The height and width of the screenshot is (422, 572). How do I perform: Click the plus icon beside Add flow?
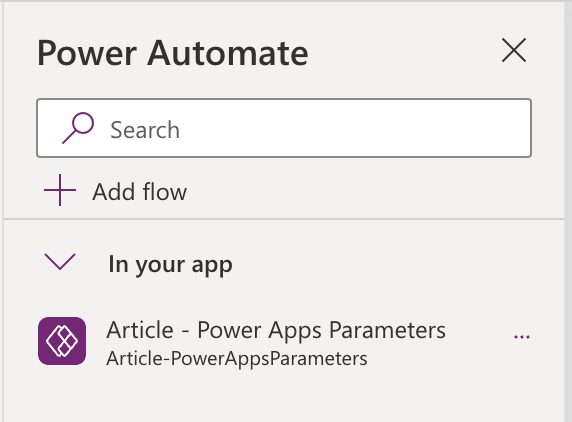(60, 190)
